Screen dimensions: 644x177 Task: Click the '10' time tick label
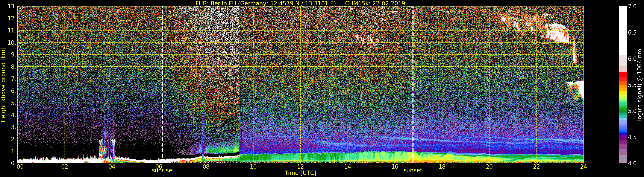point(253,167)
